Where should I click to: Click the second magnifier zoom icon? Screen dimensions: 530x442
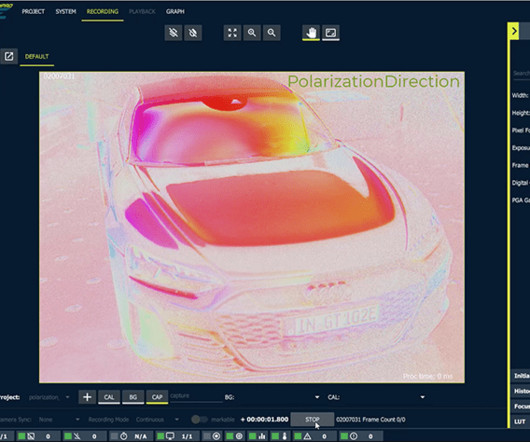[x=271, y=33]
